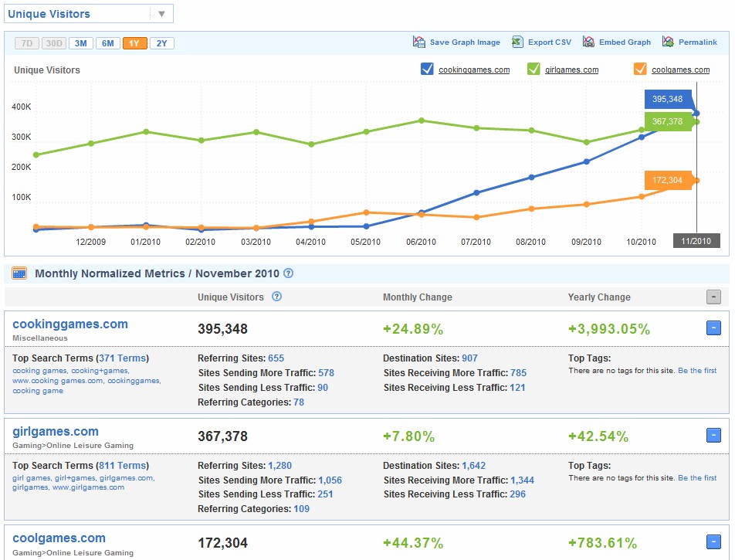
Task: Click the Embed Graph link
Action: pos(625,42)
